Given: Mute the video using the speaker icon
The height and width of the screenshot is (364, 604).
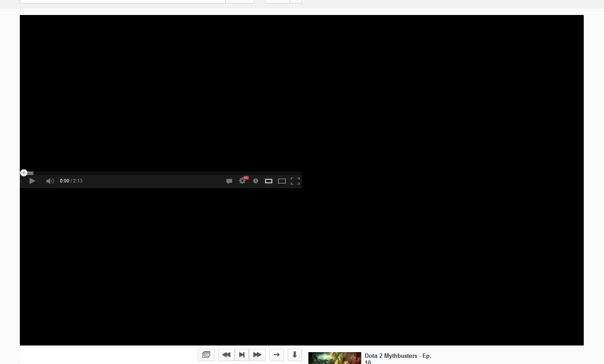Looking at the screenshot, I should pyautogui.click(x=50, y=181).
